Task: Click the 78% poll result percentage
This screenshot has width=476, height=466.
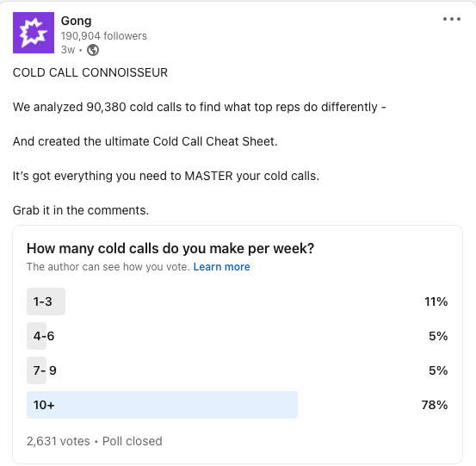Action: 435,405
